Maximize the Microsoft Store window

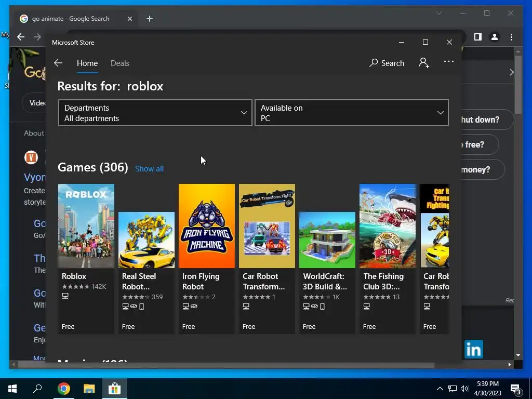pyautogui.click(x=425, y=42)
